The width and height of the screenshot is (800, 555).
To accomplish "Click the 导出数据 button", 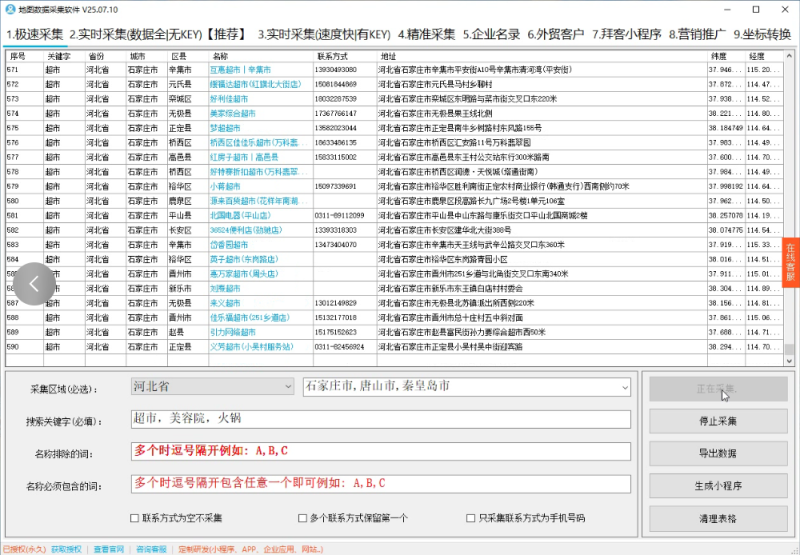I will 718,453.
